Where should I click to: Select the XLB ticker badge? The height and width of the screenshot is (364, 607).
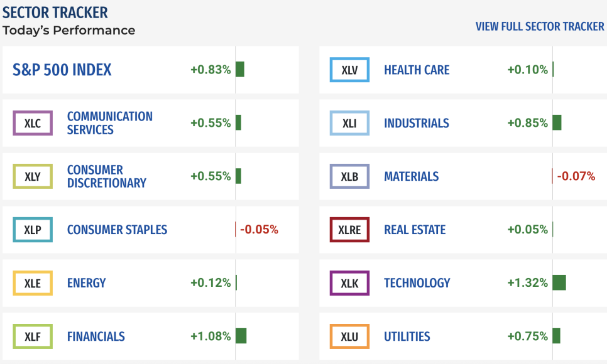349,176
